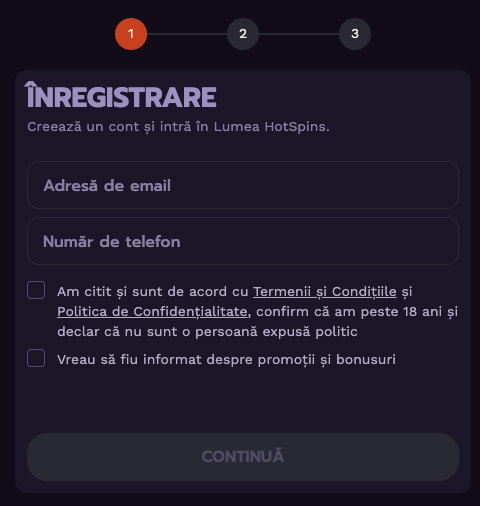Click the CONTINUĂ button
Screen dimensions: 480x506
(243, 457)
